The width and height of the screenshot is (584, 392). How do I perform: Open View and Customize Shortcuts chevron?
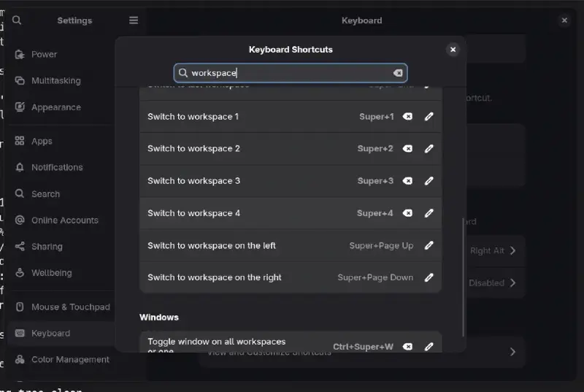tap(513, 352)
